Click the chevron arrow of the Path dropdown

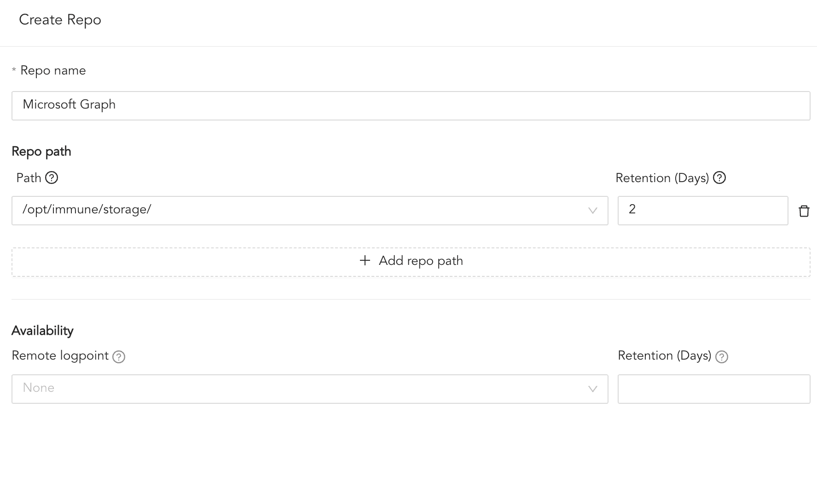(x=592, y=211)
